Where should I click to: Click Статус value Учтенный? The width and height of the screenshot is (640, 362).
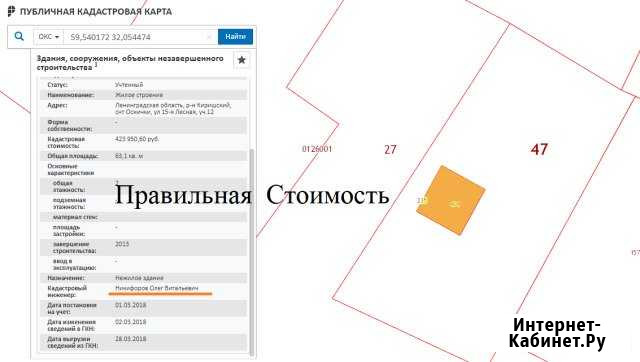coord(129,84)
